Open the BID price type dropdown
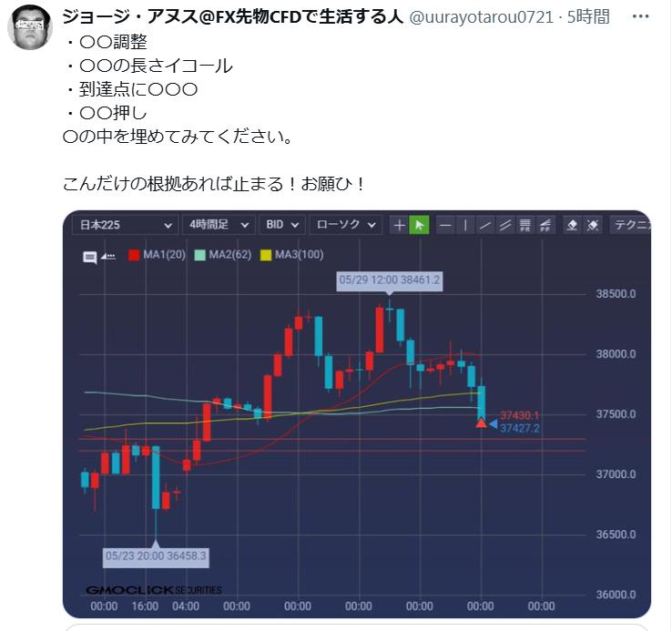This screenshot has width=672, height=631. pyautogui.click(x=282, y=225)
